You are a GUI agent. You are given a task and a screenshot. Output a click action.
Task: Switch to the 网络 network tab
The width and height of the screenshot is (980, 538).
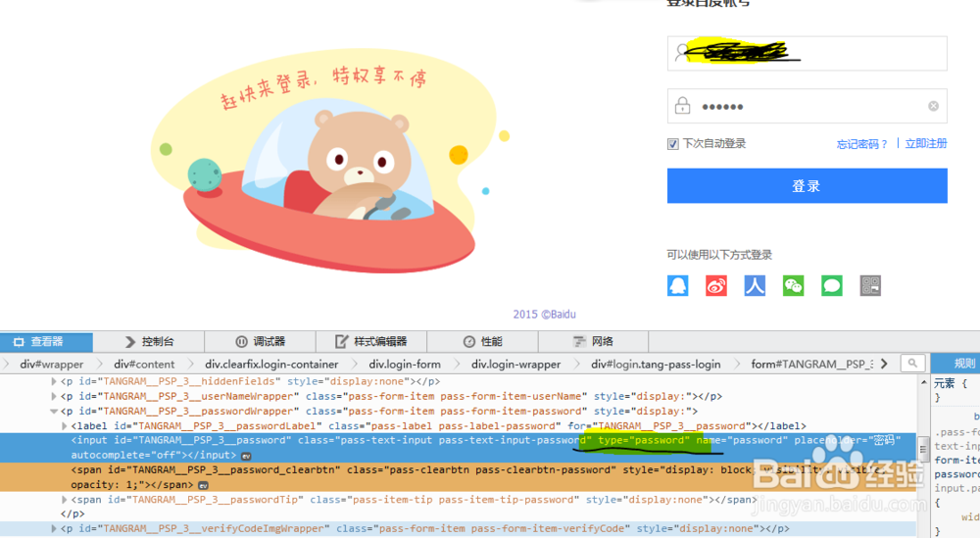(x=594, y=342)
